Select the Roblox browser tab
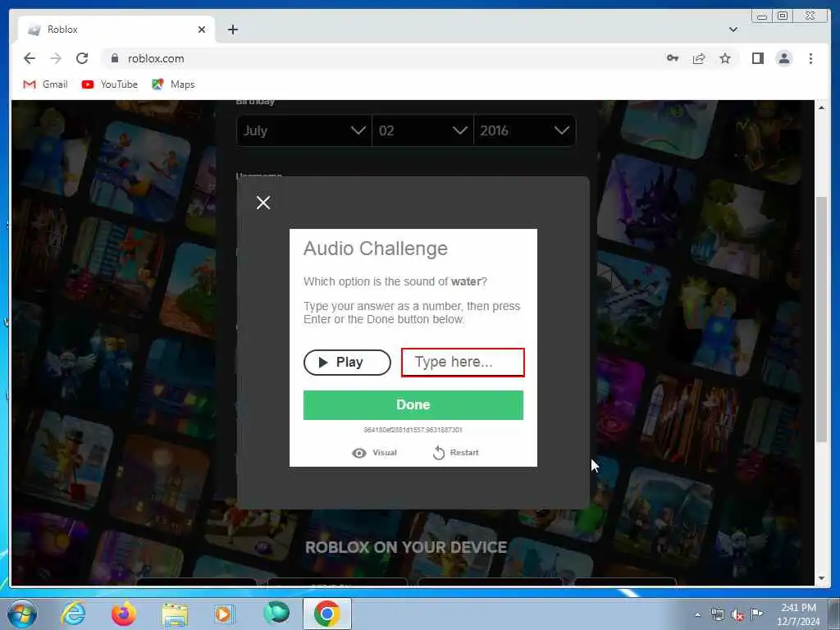This screenshot has height=630, width=840. (x=116, y=30)
